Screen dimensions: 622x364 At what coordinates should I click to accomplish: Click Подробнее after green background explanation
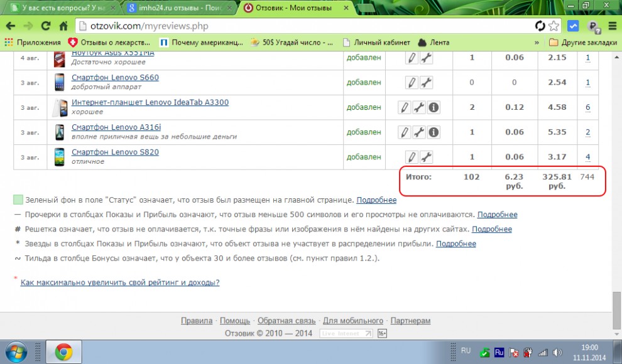coord(376,200)
